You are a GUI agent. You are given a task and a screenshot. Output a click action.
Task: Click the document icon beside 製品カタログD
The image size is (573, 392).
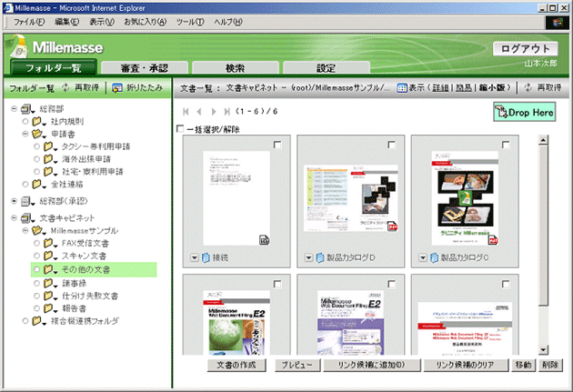click(320, 258)
